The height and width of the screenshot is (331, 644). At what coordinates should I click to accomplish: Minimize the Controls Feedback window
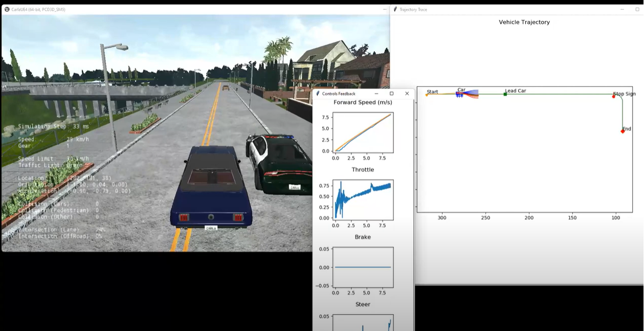[376, 94]
